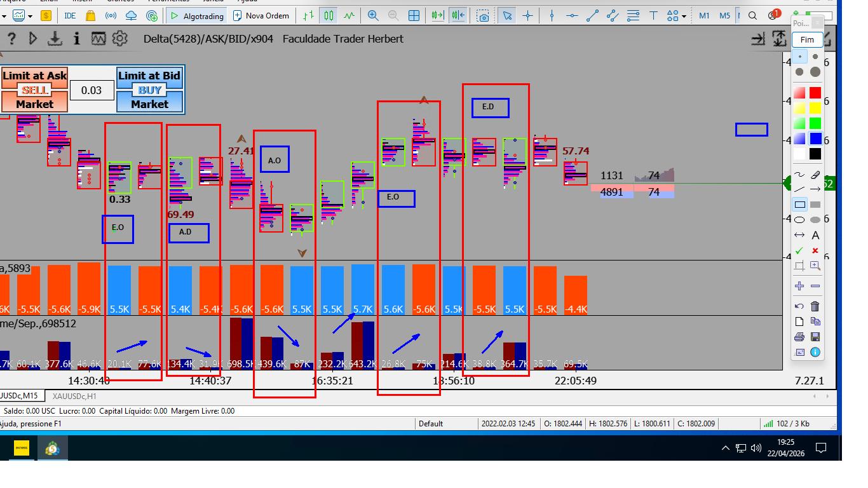The image size is (868, 488).
Task: Open the indicator settings gear
Action: click(x=119, y=39)
